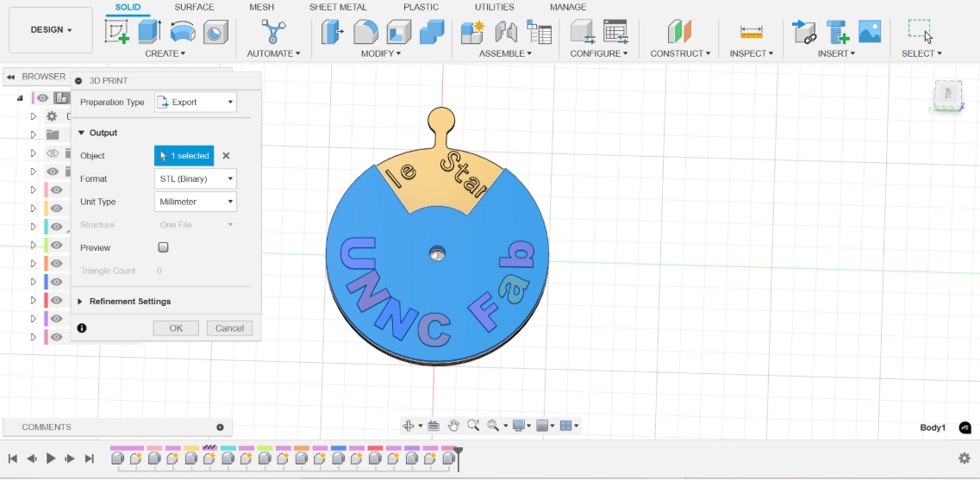
Task: Hide the green-tagged browser component
Action: pyautogui.click(x=56, y=245)
